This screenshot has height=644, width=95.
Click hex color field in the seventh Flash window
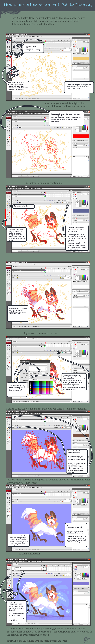[84, 505]
